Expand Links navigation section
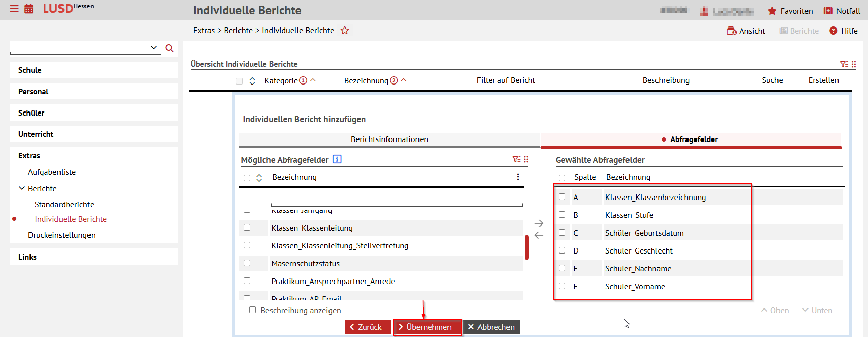 click(94, 257)
